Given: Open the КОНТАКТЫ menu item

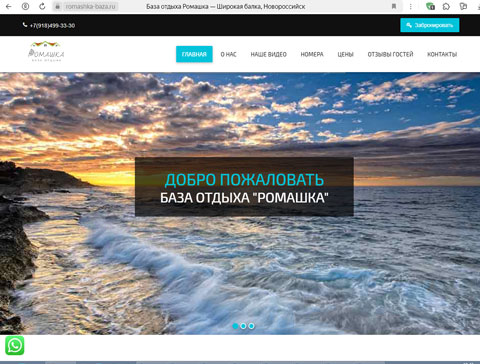Looking at the screenshot, I should (442, 54).
